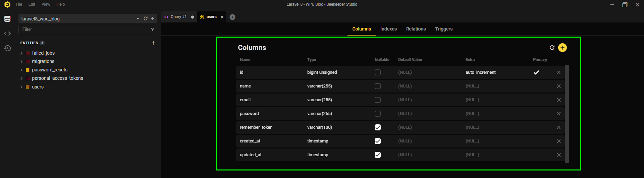644x178 pixels.
Task: Open the View menu
Action: point(46,4)
